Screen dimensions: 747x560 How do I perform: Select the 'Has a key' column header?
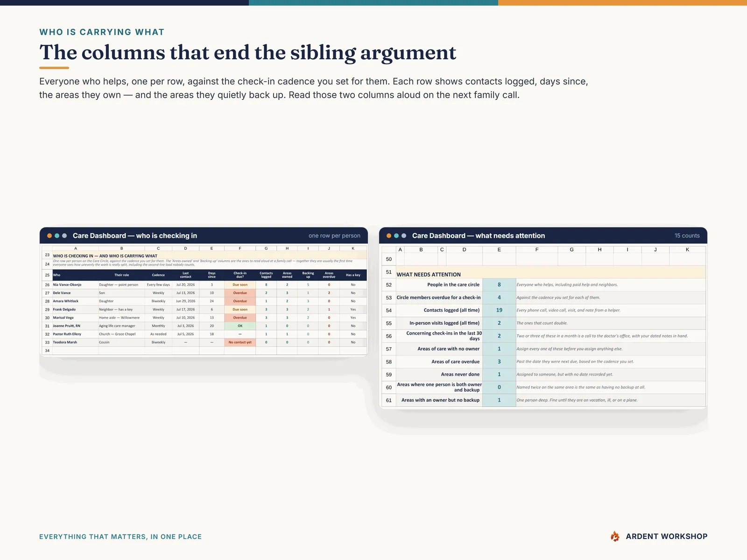click(353, 275)
